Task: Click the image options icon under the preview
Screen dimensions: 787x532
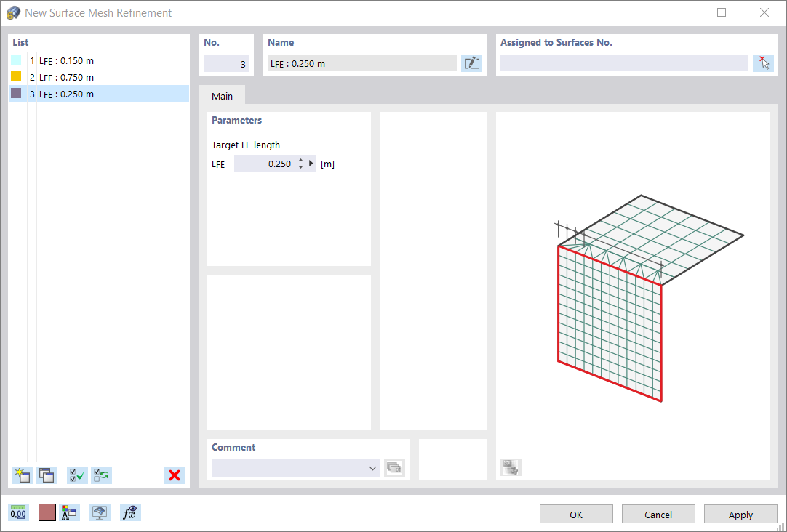Action: pos(511,467)
